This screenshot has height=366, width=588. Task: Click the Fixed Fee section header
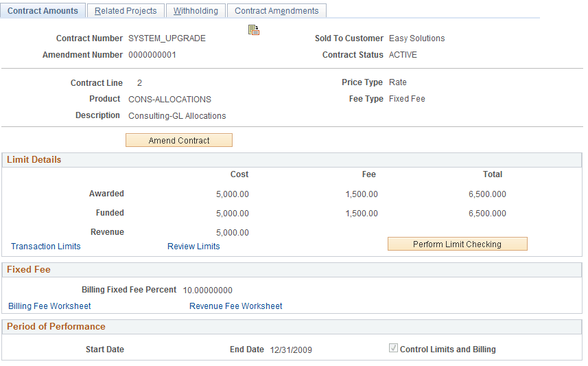(x=292, y=270)
